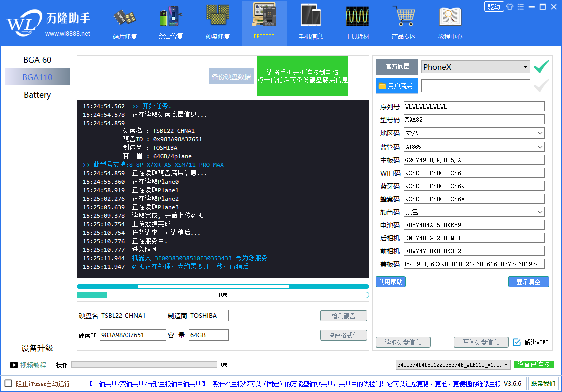This screenshot has height=392, width=562.
Task: Click the 10% task progress bar
Action: 223,295
